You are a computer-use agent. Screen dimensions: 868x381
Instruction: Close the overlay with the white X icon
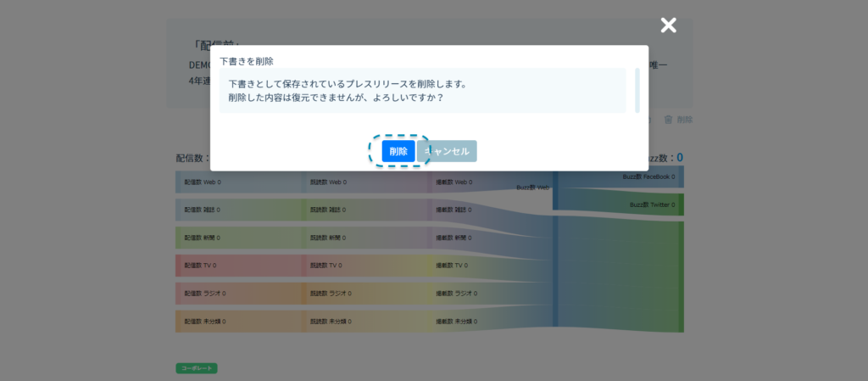pos(669,25)
